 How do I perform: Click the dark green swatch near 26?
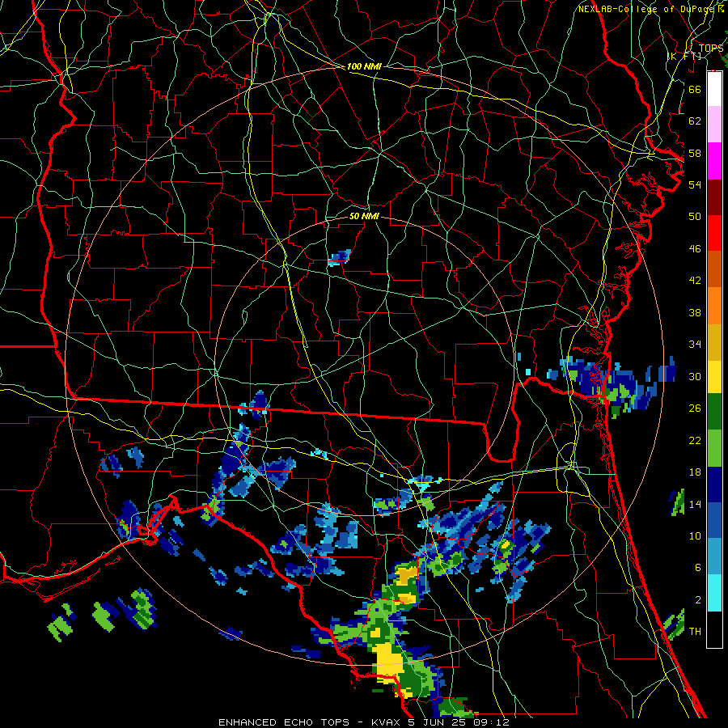pyautogui.click(x=714, y=412)
